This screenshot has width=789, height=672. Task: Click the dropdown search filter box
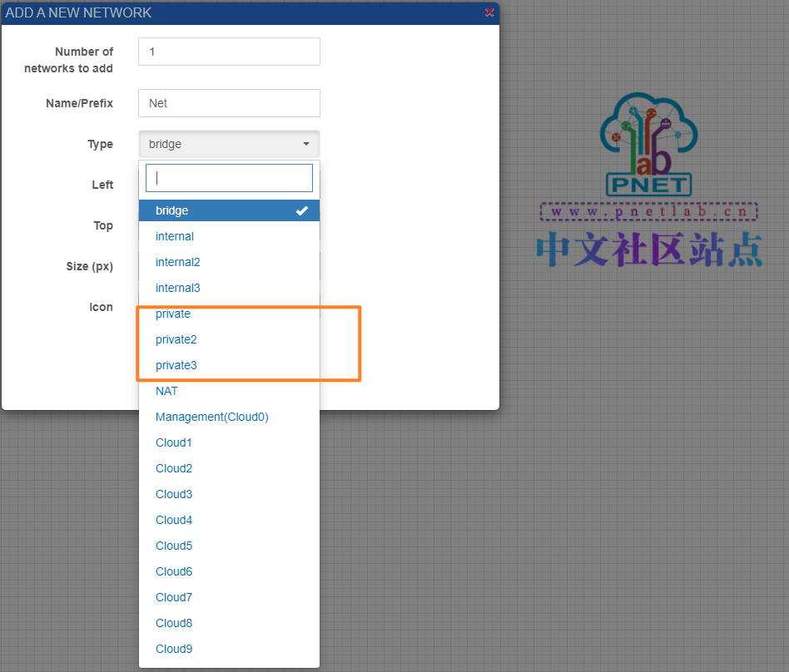(229, 177)
